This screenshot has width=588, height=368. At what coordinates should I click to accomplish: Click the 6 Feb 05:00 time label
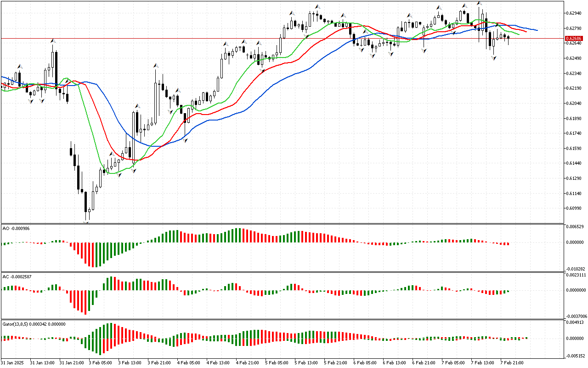click(365, 362)
